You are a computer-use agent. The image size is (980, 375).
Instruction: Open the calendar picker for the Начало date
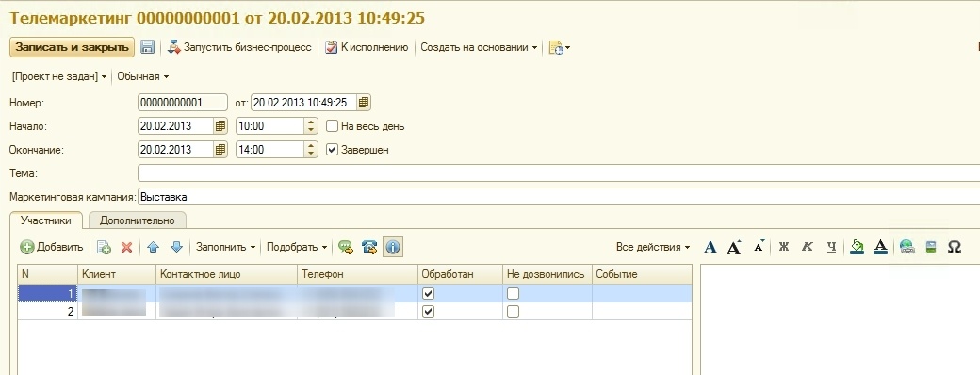coord(220,126)
